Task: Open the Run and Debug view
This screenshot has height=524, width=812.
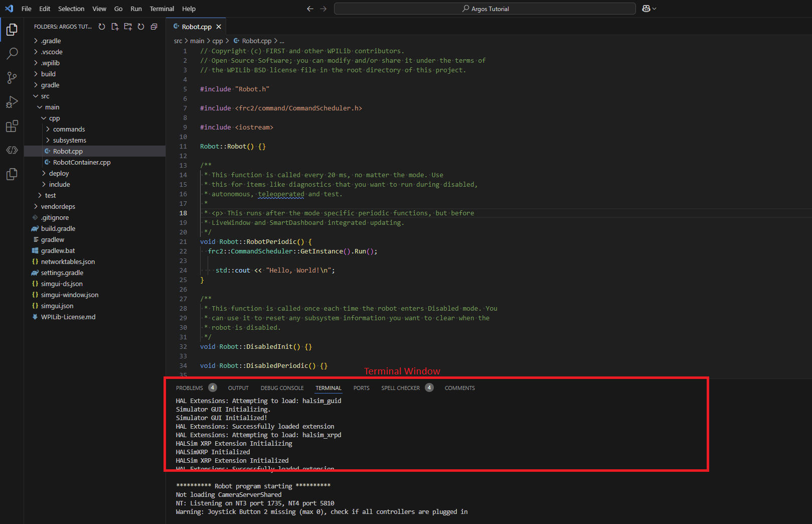Action: (12, 102)
